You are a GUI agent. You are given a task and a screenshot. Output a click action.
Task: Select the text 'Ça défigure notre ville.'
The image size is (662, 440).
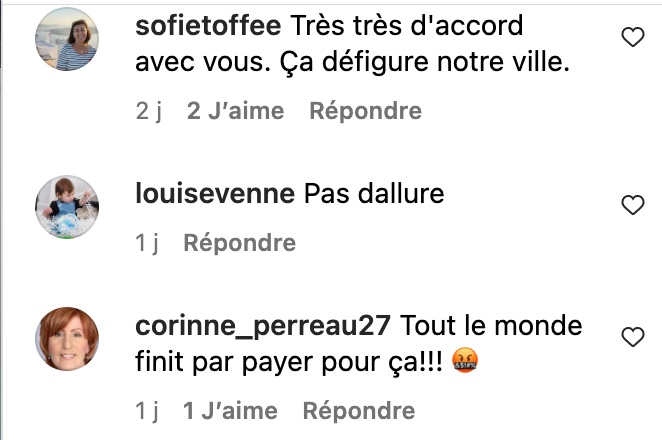click(425, 62)
